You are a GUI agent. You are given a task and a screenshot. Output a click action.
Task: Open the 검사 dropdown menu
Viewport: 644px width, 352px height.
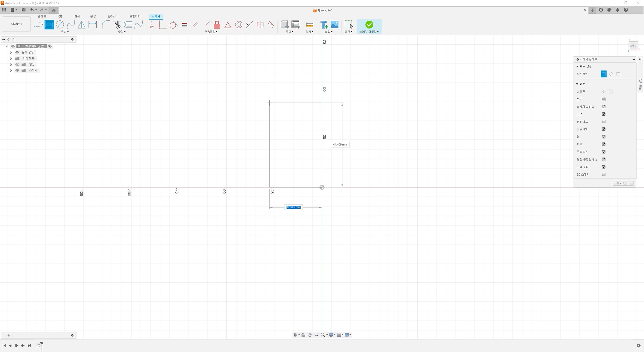[x=309, y=32]
